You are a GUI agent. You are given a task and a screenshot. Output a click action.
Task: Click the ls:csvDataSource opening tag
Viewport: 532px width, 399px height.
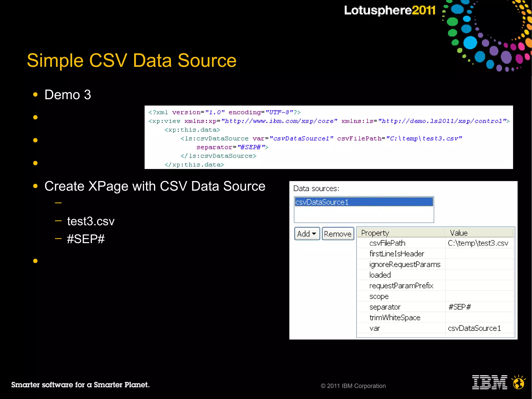(x=215, y=139)
